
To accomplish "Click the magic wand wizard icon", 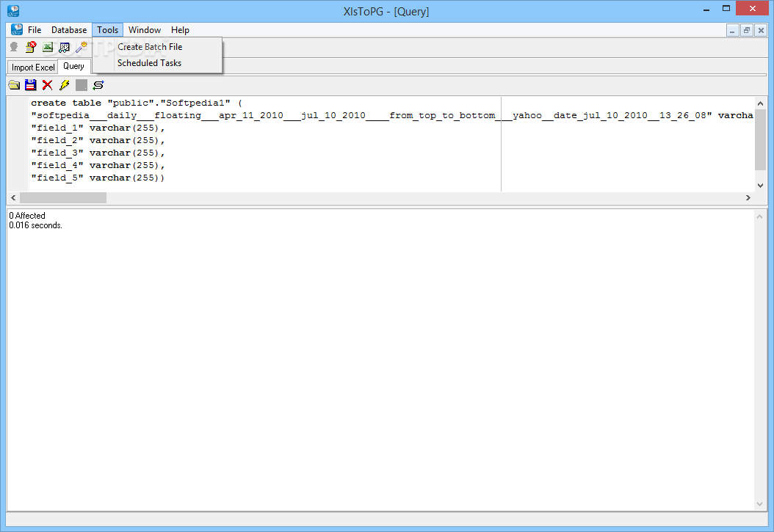I will click(82, 48).
